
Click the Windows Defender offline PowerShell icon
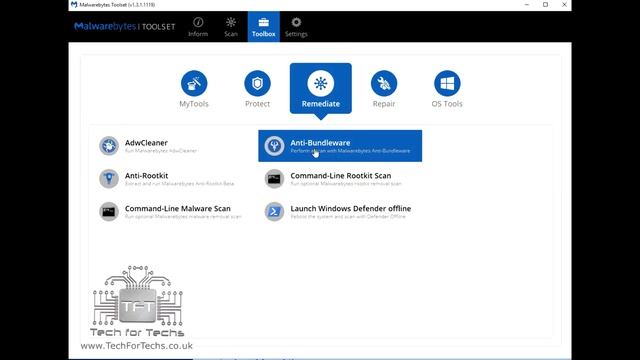(x=274, y=211)
